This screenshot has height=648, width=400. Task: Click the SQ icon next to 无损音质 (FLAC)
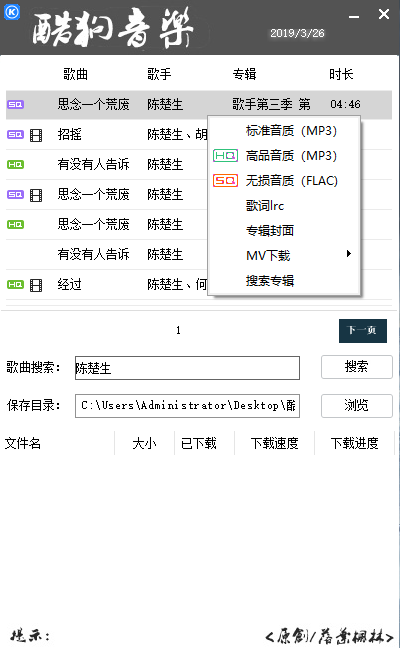tap(225, 181)
